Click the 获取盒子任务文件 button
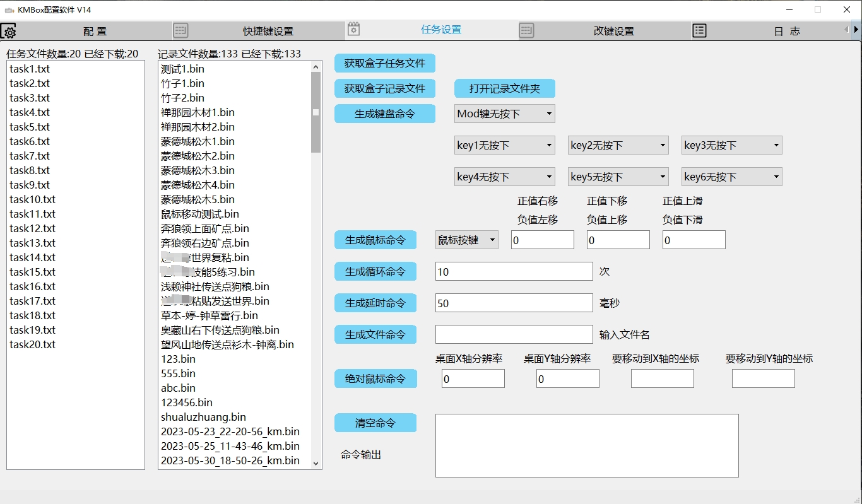The image size is (862, 504). click(x=385, y=63)
